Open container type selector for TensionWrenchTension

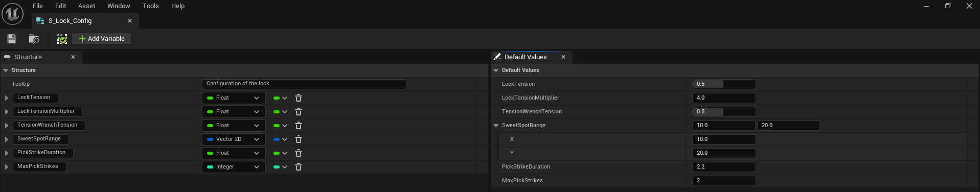tap(280, 126)
